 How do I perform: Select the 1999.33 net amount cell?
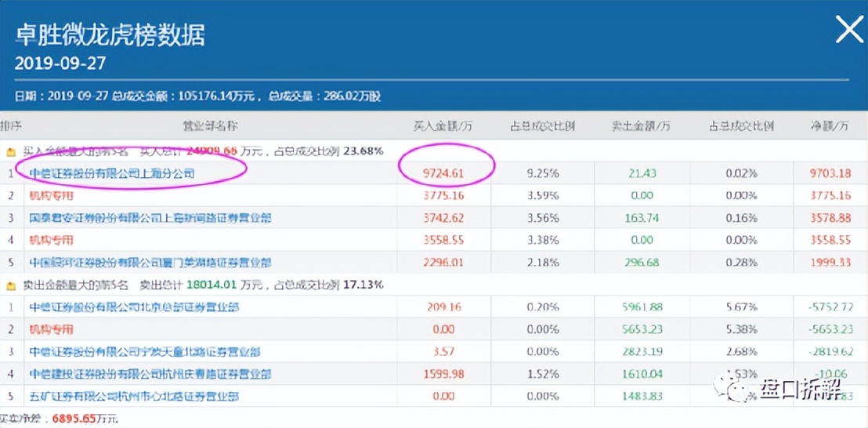click(x=830, y=263)
